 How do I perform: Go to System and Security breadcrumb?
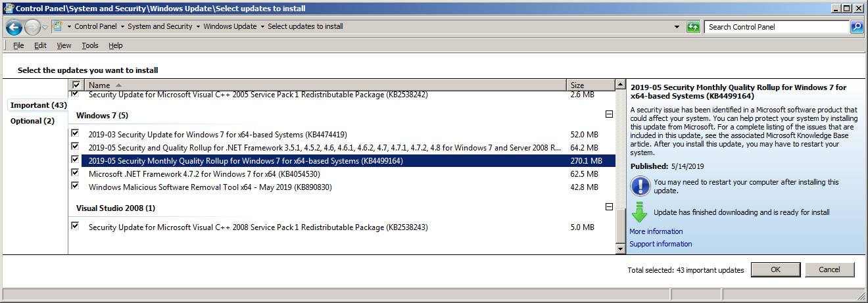(x=160, y=27)
